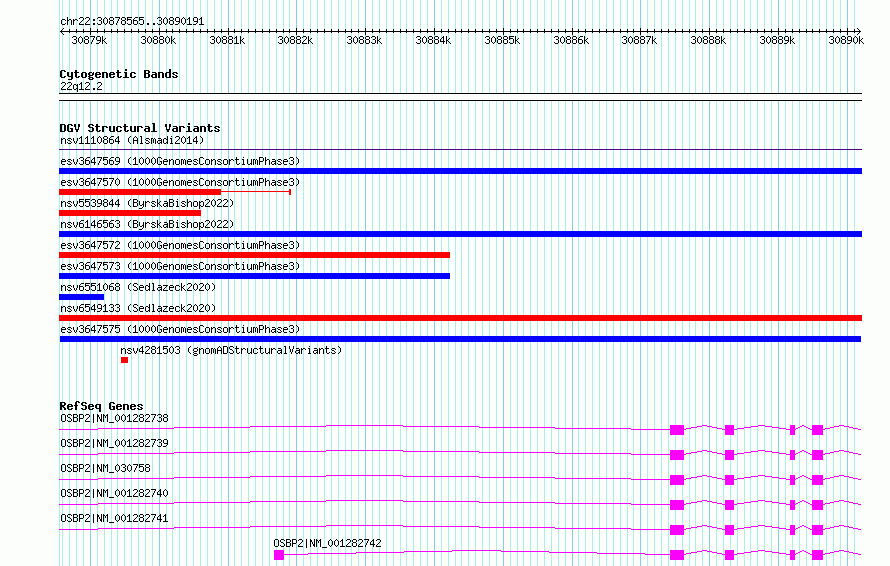Click the 22q12.2 band label
Viewport: 890px width, 566px height.
(81, 86)
